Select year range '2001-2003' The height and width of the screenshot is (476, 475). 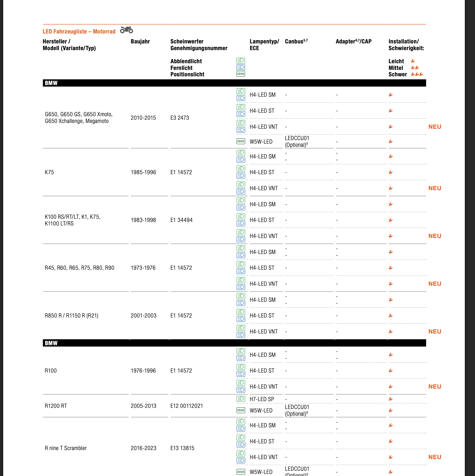tap(143, 315)
